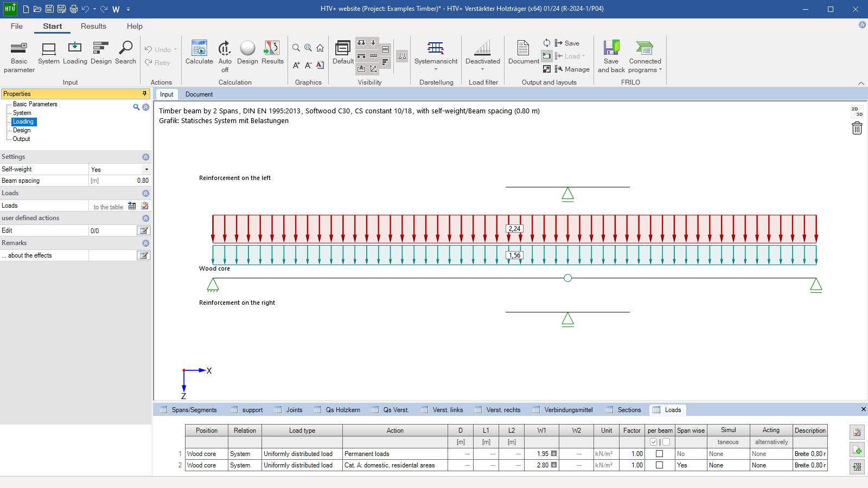Open the Results ribbon tab
This screenshot has width=868, height=488.
click(x=93, y=26)
